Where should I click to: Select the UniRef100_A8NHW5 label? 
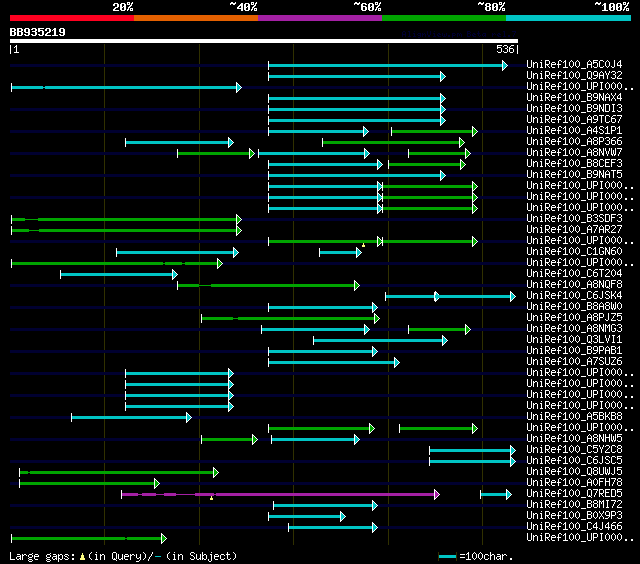point(574,439)
